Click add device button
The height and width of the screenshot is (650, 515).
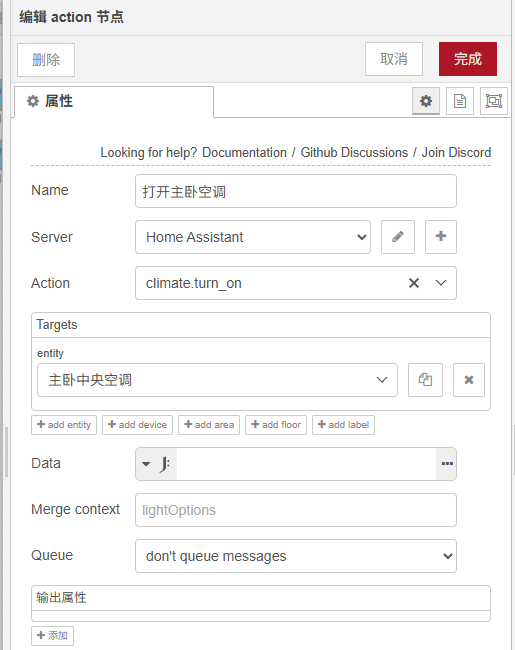pyautogui.click(x=138, y=425)
